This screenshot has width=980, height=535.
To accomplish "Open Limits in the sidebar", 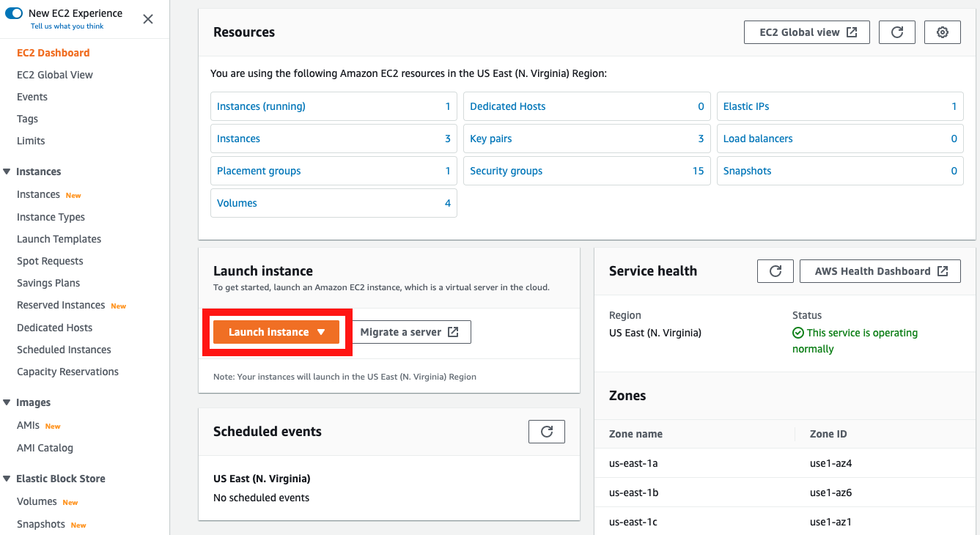I will pyautogui.click(x=31, y=141).
